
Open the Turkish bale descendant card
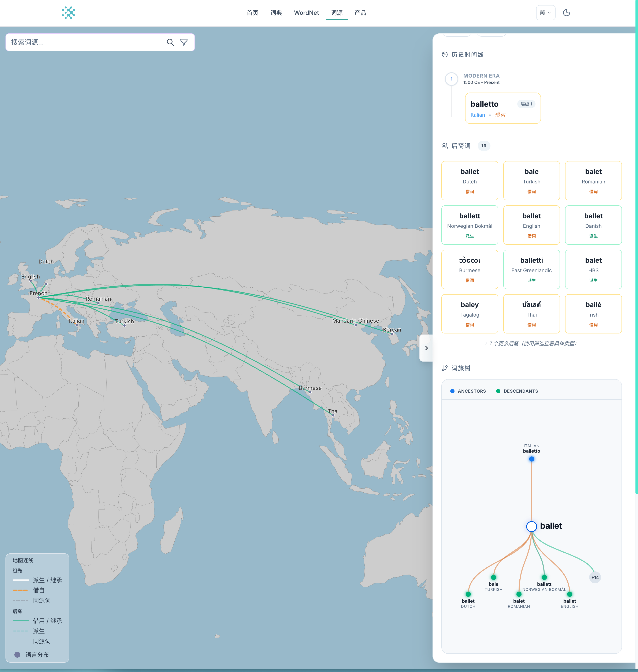click(531, 181)
